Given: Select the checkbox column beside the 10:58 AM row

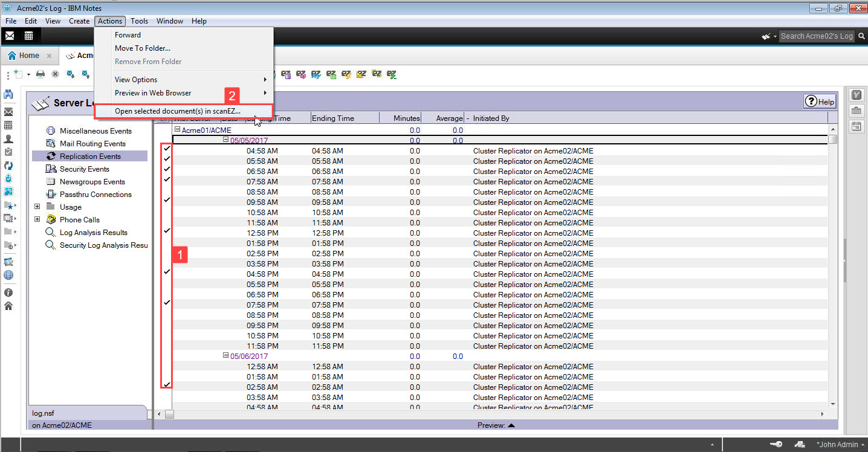Looking at the screenshot, I should pyautogui.click(x=166, y=212).
